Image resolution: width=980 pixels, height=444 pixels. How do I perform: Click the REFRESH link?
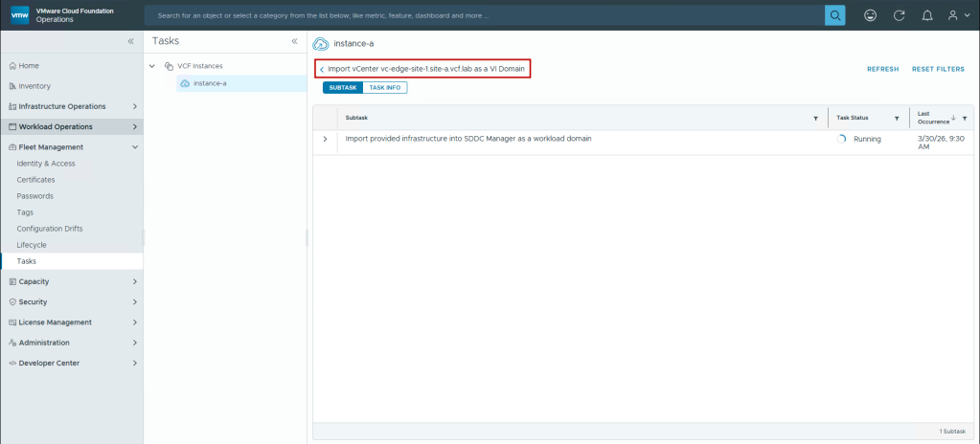tap(882, 69)
